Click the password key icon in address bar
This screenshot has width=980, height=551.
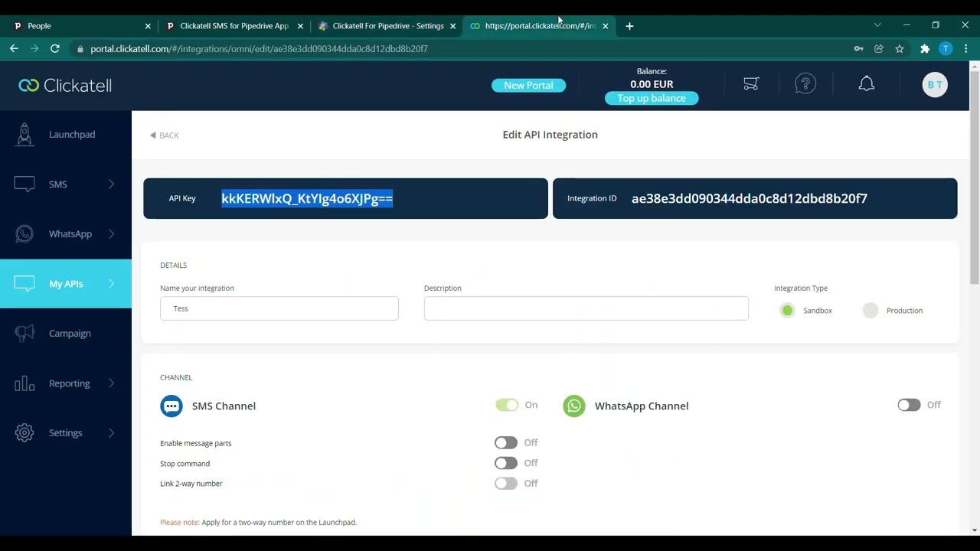(858, 48)
